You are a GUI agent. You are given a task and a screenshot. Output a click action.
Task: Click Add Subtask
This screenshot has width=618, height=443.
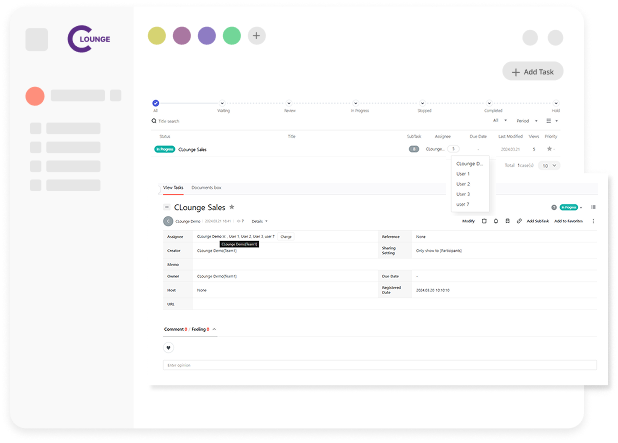538,221
